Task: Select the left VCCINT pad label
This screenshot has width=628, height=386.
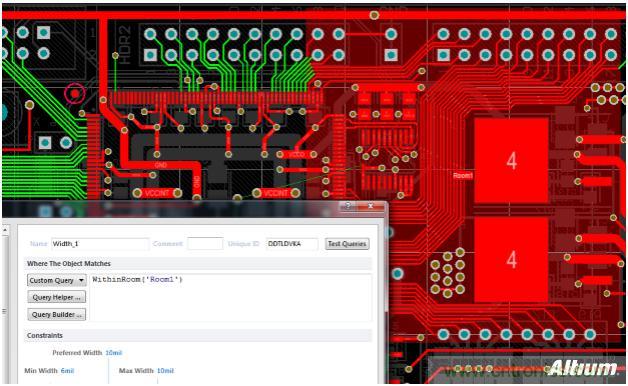Action: click(157, 193)
